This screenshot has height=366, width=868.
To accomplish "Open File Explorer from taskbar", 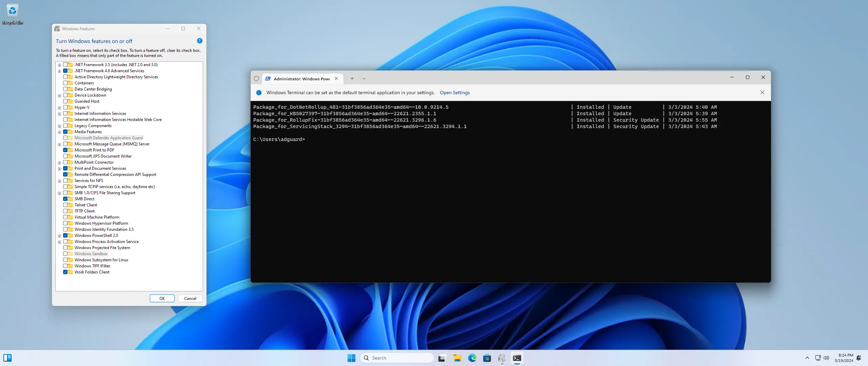I will (x=457, y=358).
